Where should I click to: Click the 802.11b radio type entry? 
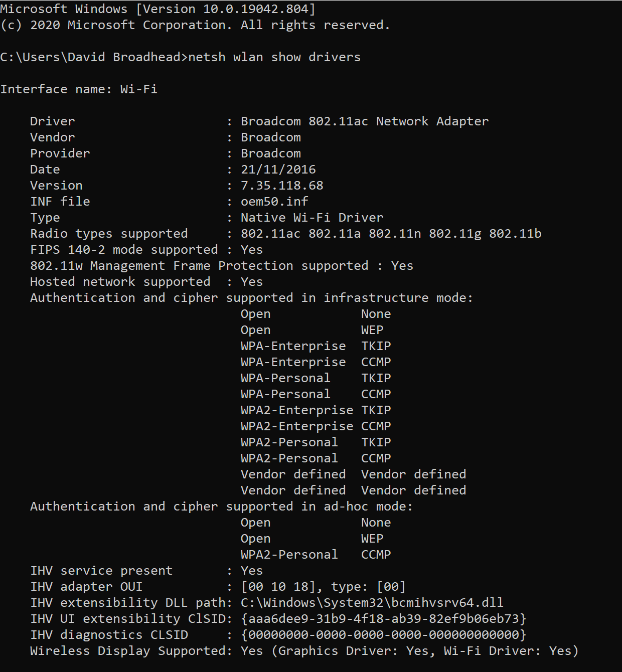[x=515, y=234]
